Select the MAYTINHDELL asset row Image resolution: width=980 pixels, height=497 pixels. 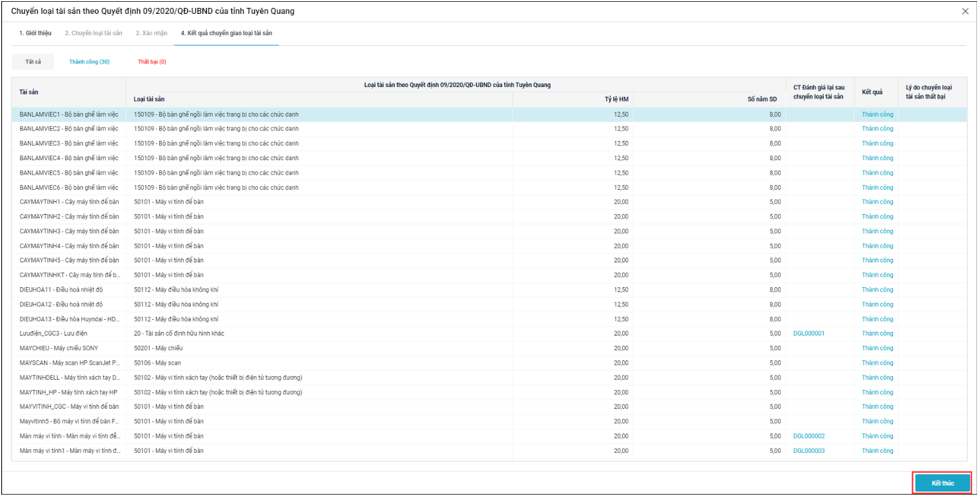[x=489, y=378]
